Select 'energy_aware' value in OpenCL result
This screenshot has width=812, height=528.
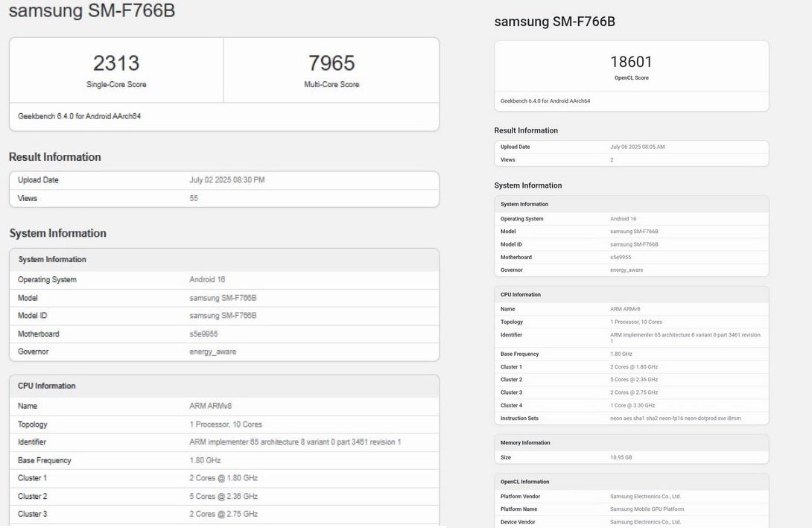click(627, 270)
